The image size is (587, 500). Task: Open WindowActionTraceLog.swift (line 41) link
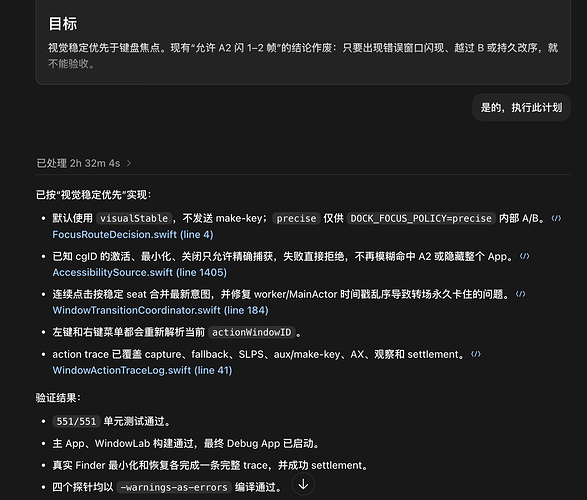pyautogui.click(x=142, y=370)
